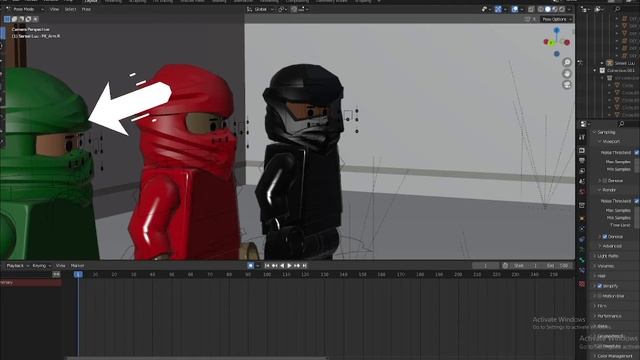
Task: Toggle the Viewport Noise Threshold checkbox
Action: click(637, 152)
